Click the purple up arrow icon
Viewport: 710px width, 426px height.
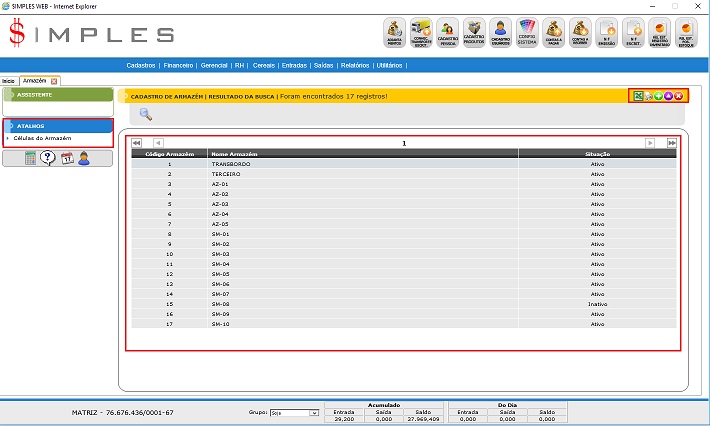(x=668, y=96)
